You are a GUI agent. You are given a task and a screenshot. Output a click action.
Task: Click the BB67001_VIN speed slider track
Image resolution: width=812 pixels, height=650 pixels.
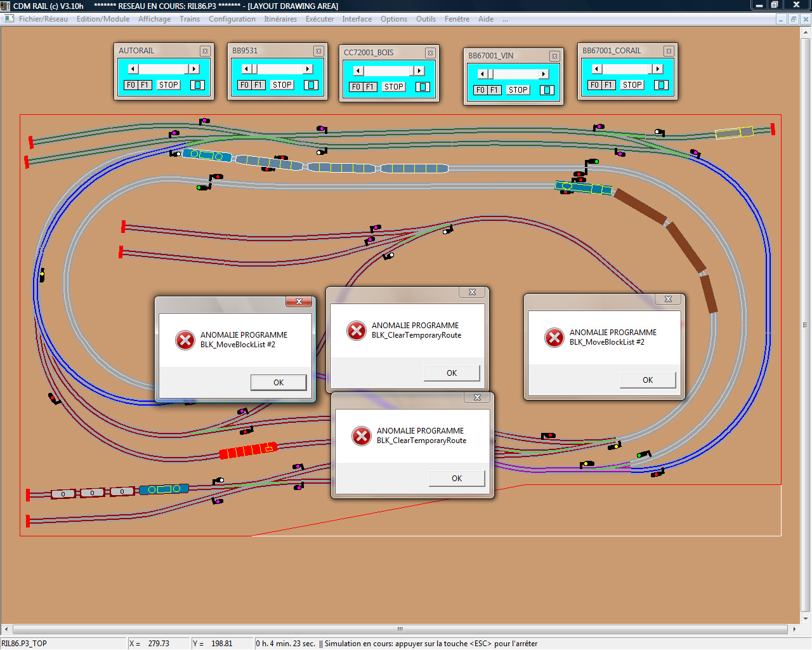pos(513,74)
